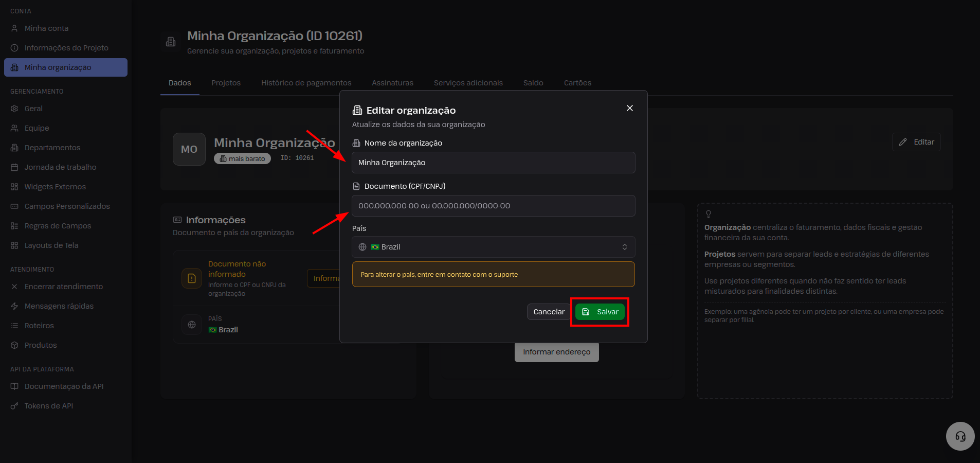
Task: Click the Editar button with pencil icon
Action: click(x=916, y=142)
